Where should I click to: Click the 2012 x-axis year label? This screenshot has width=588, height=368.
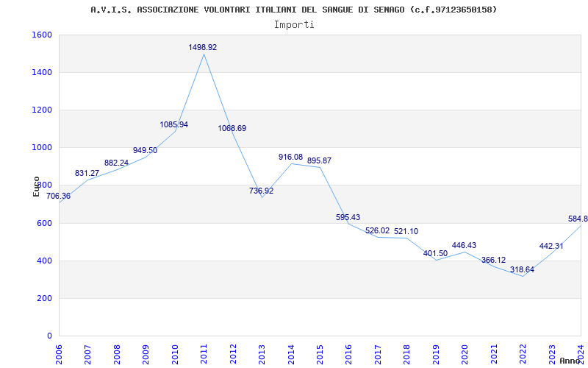233,355
